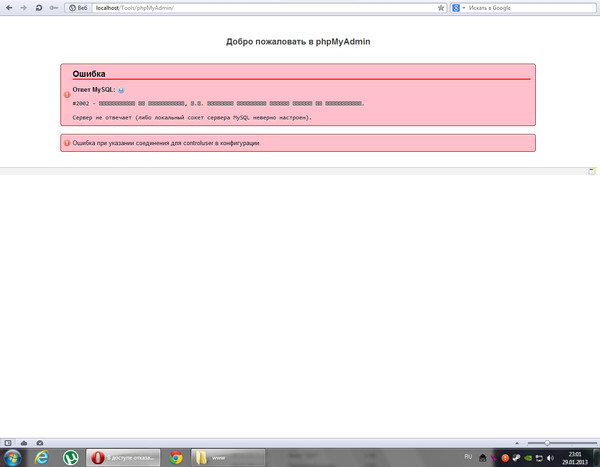600x467 pixels.
Task: Expand the view options arrow near zoom slider
Action: pos(517,443)
